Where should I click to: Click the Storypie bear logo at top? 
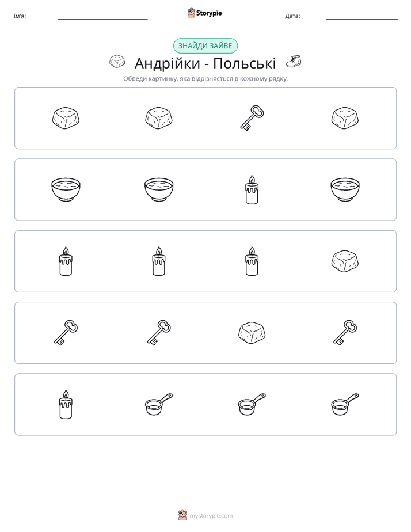click(x=191, y=13)
